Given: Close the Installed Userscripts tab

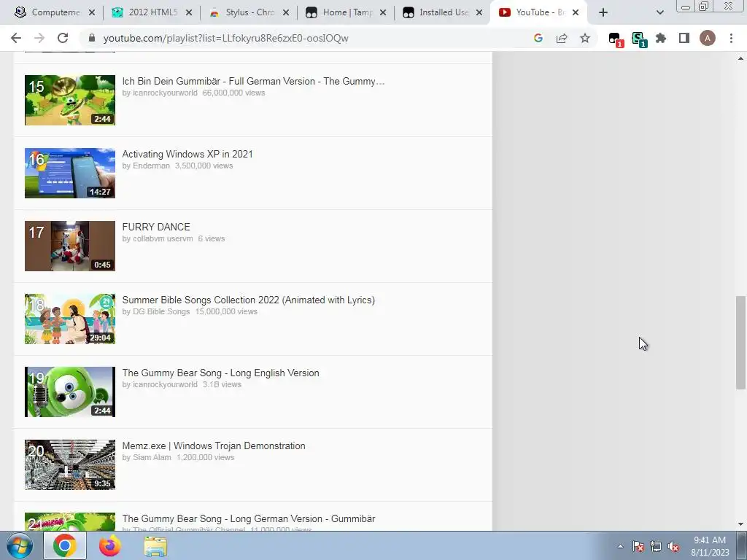Looking at the screenshot, I should point(480,12).
